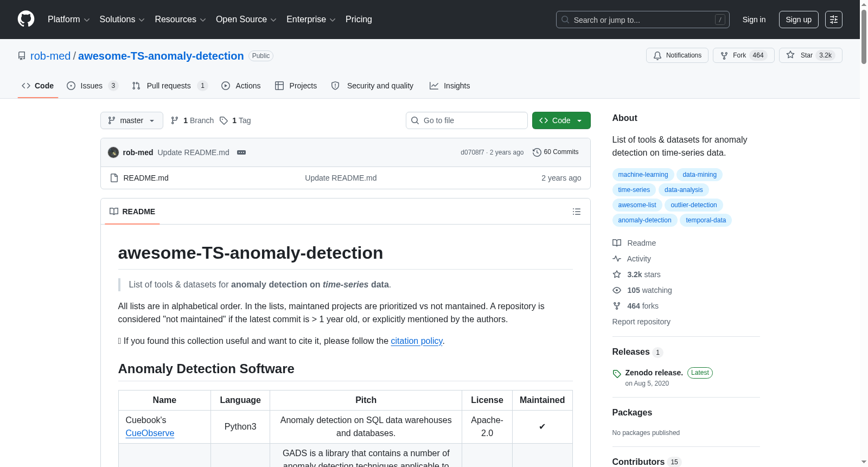Open the Readme link in About
This screenshot has width=868, height=467.
coord(634,243)
